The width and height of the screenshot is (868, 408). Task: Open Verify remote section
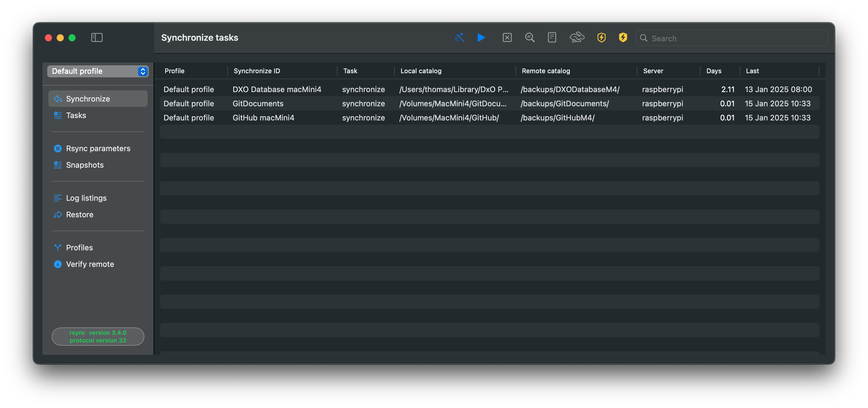pyautogui.click(x=90, y=264)
